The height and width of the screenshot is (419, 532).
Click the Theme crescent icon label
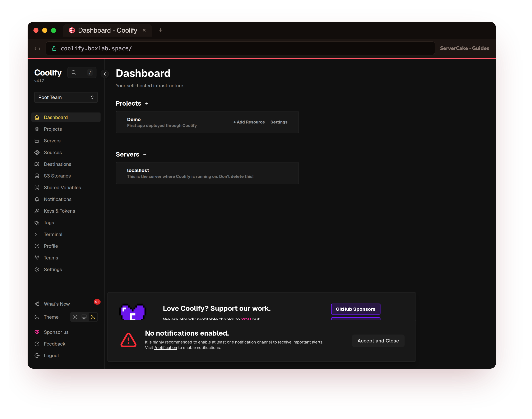[37, 317]
